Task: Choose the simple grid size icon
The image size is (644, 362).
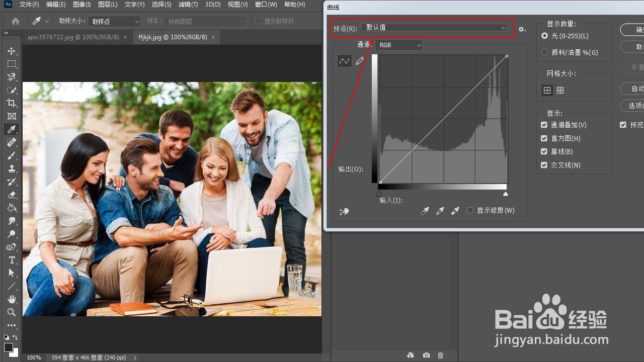Action: (547, 90)
